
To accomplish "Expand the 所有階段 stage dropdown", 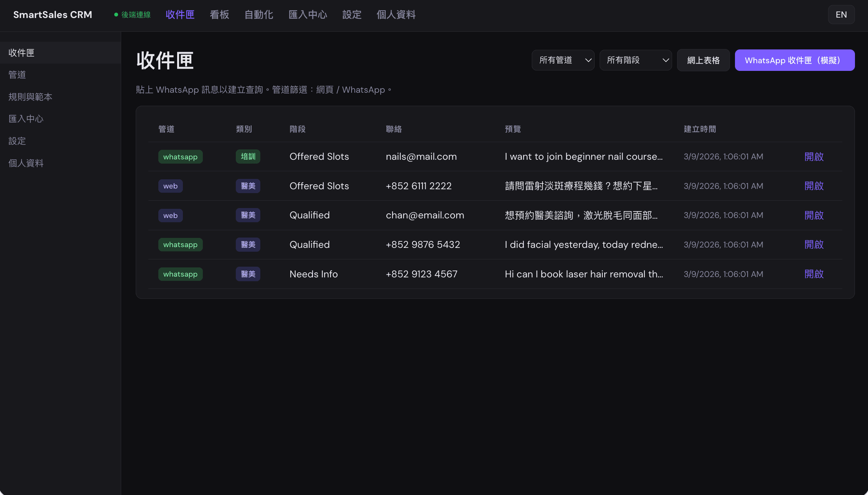I will [635, 60].
